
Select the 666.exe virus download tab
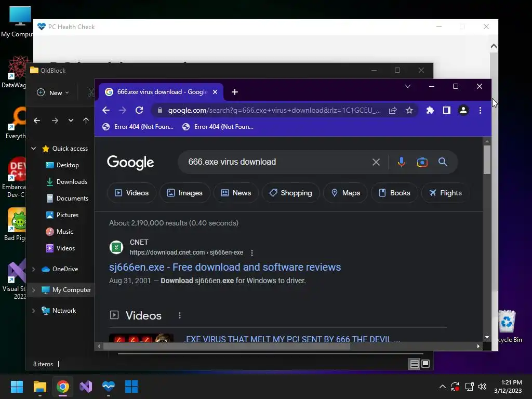coord(161,92)
